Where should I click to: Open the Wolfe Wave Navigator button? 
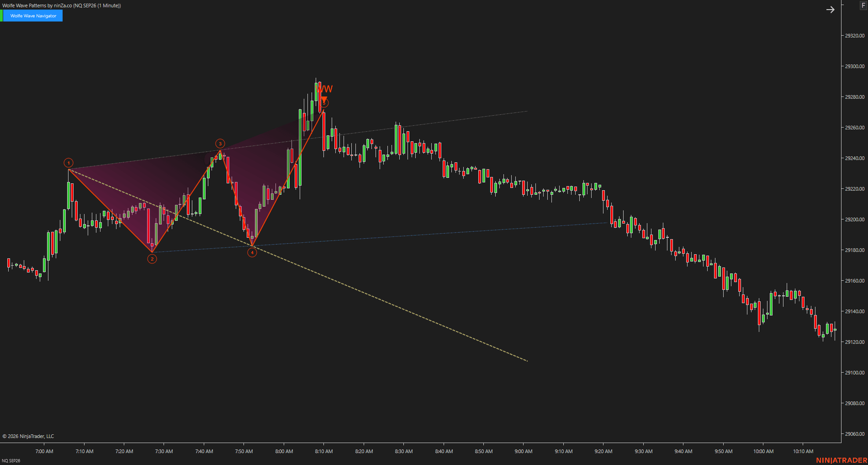coord(33,16)
